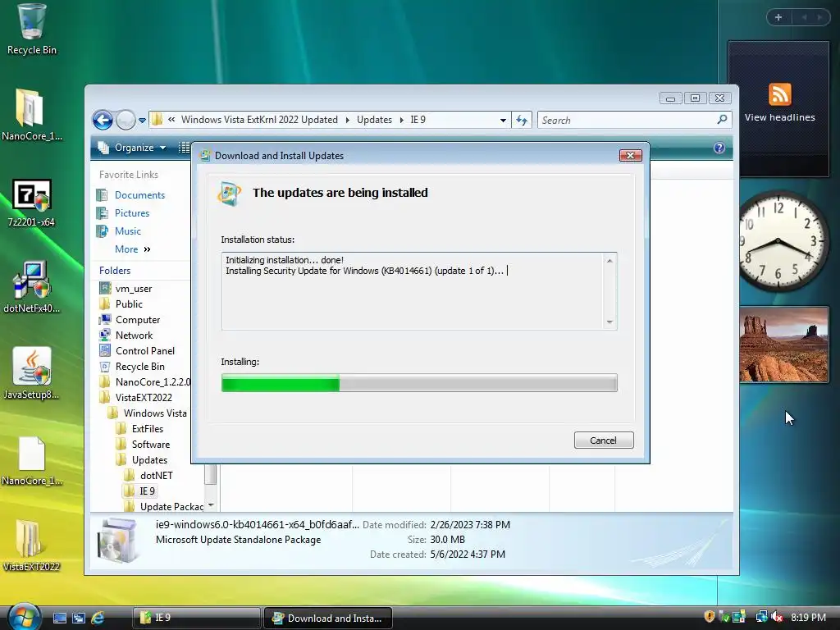The image size is (840, 630).
Task: Select NanoCore_1... zipped folder desktop icon
Action: (x=31, y=115)
